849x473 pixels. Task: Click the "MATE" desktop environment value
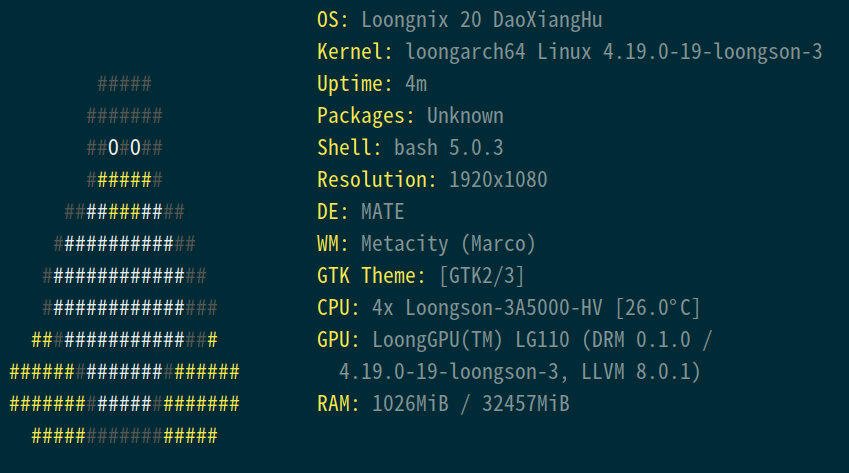click(x=382, y=212)
